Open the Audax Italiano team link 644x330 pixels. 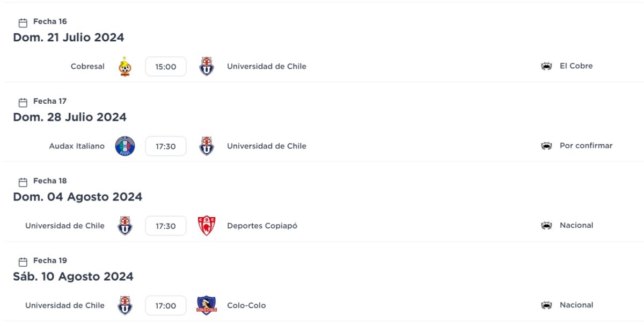click(77, 146)
